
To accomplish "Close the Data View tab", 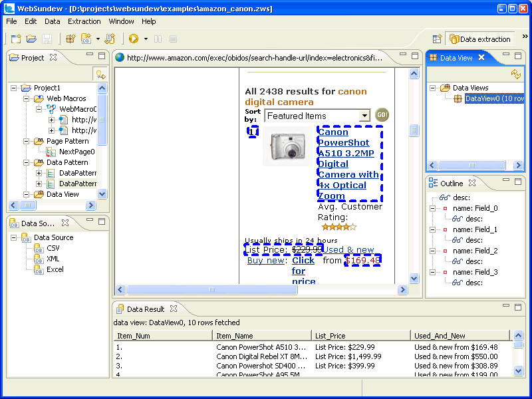I will tap(481, 57).
